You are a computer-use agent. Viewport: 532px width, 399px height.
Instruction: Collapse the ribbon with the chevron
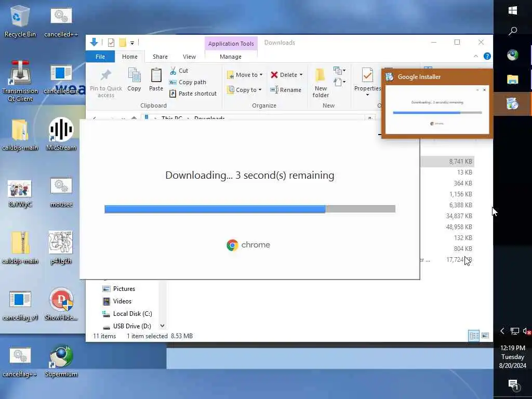click(x=476, y=56)
